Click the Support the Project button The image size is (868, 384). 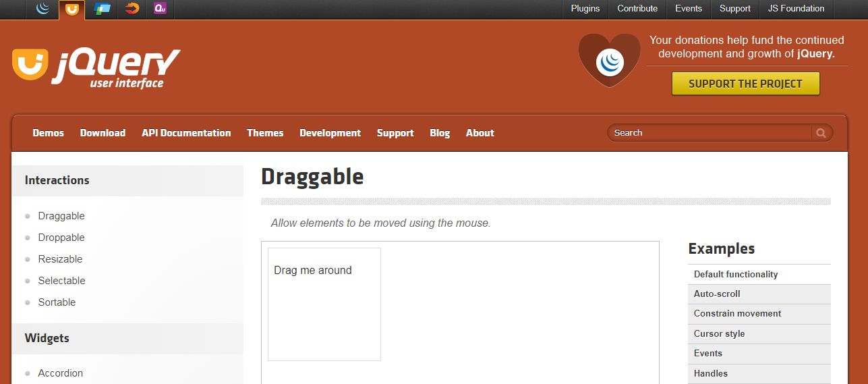pyautogui.click(x=745, y=84)
